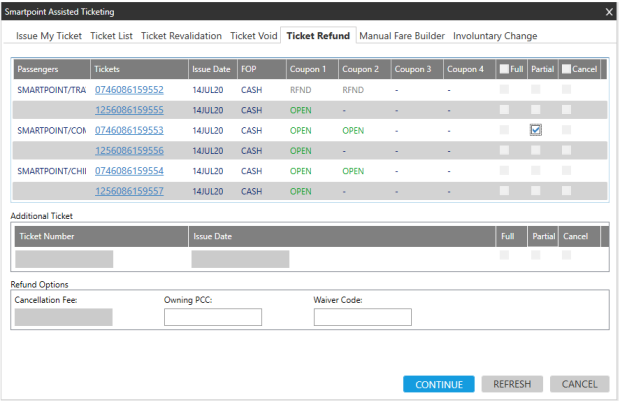
Task: Open the Involuntary Change tab
Action: click(495, 36)
